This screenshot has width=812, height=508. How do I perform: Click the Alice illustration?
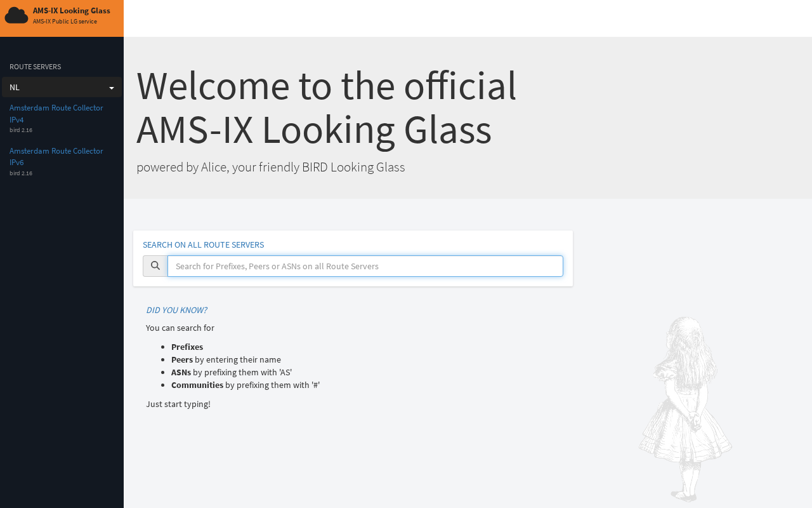tap(685, 410)
